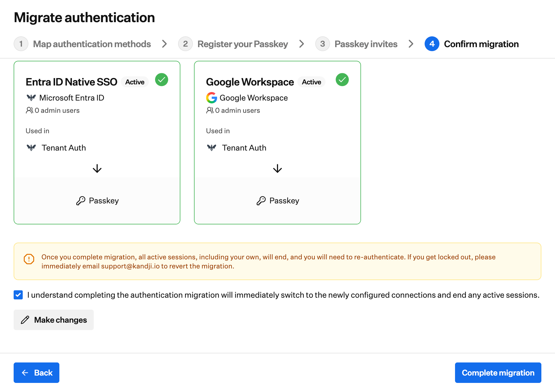Go back with the Back button

coord(36,372)
